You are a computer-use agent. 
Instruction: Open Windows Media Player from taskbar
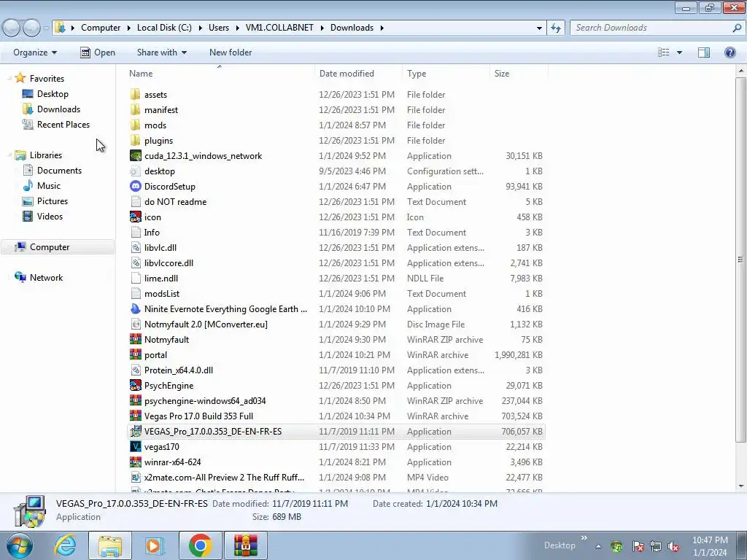155,545
